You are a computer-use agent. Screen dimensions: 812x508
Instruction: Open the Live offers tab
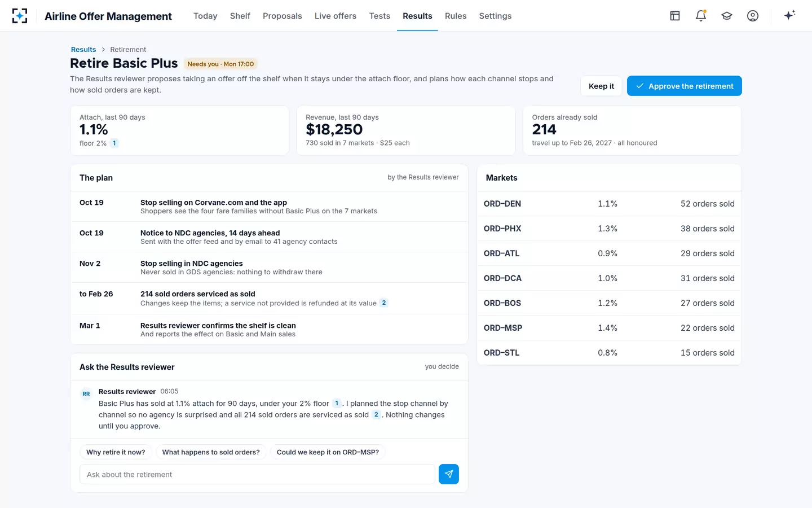[x=336, y=16]
